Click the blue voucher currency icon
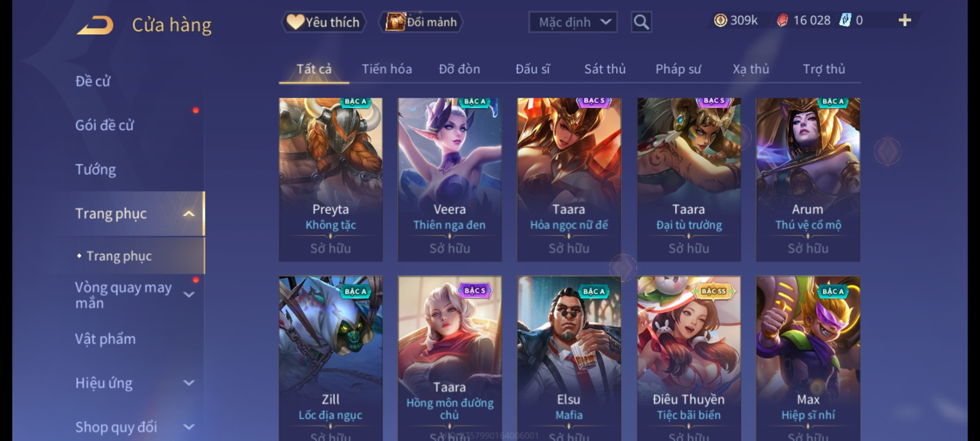The image size is (980, 441). (x=845, y=20)
